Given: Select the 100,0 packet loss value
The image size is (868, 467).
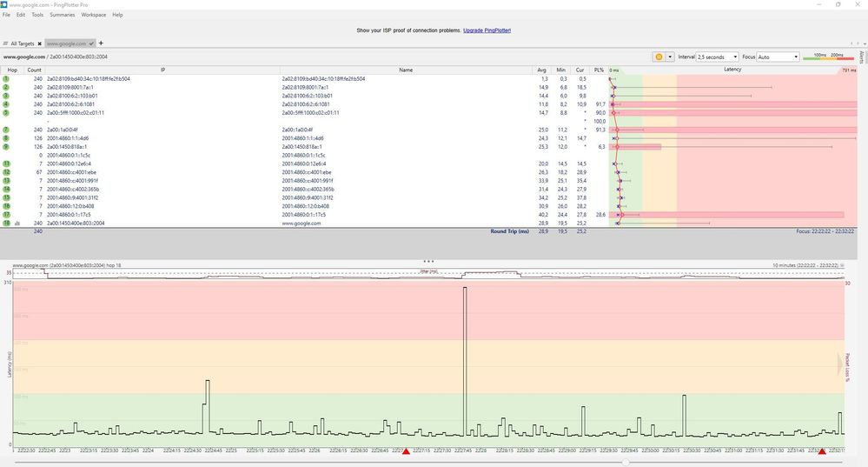Looking at the screenshot, I should (x=600, y=122).
